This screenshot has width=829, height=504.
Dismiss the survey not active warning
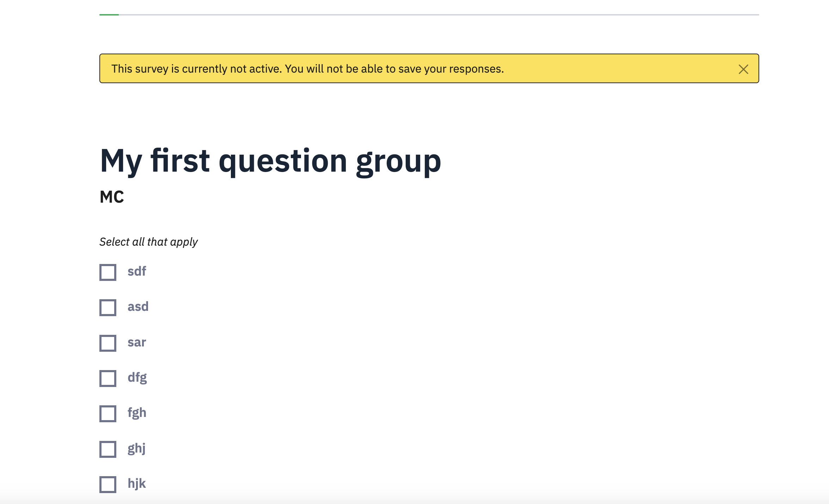pos(743,69)
